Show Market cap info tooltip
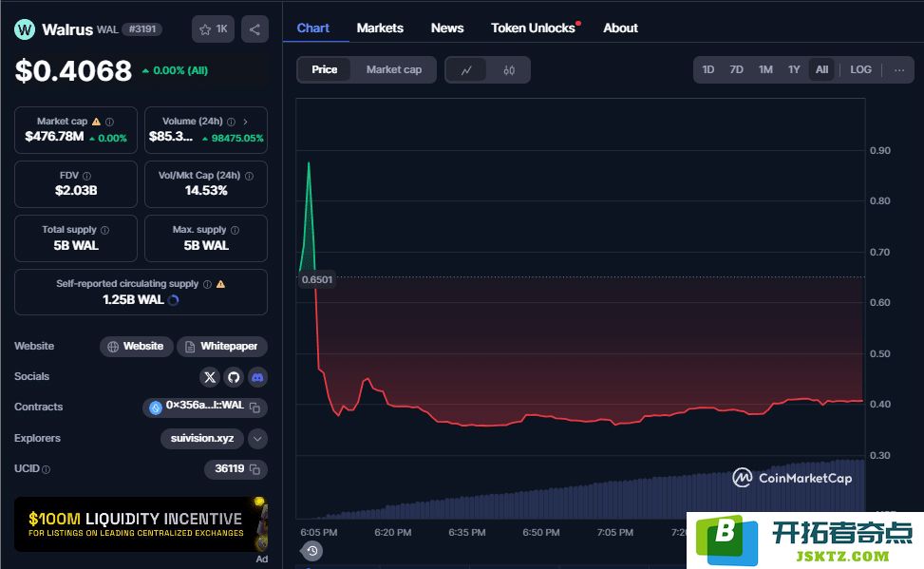Screen dimensions: 924x569 (109, 122)
